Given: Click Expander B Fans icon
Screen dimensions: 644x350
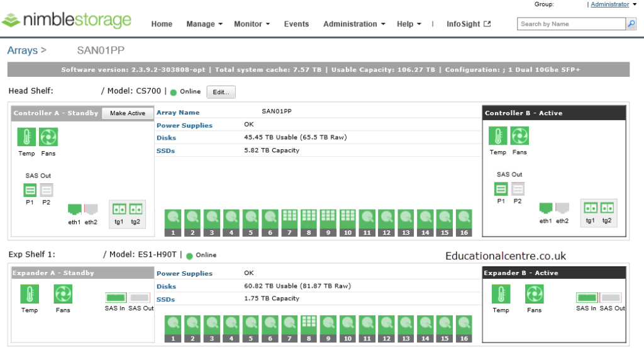Looking at the screenshot, I should (x=535, y=294).
